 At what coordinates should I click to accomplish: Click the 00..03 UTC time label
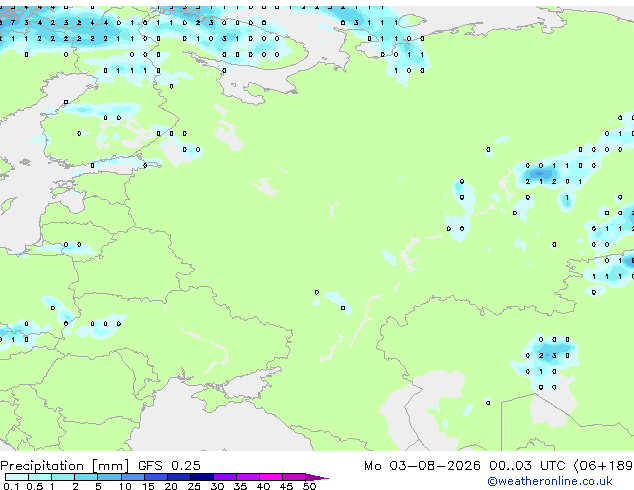click(527, 466)
